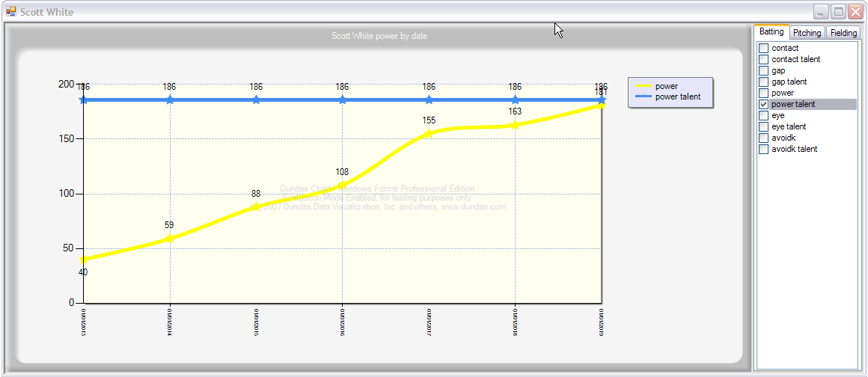The image size is (868, 377).
Task: Check the power checkbox
Action: pos(763,93)
